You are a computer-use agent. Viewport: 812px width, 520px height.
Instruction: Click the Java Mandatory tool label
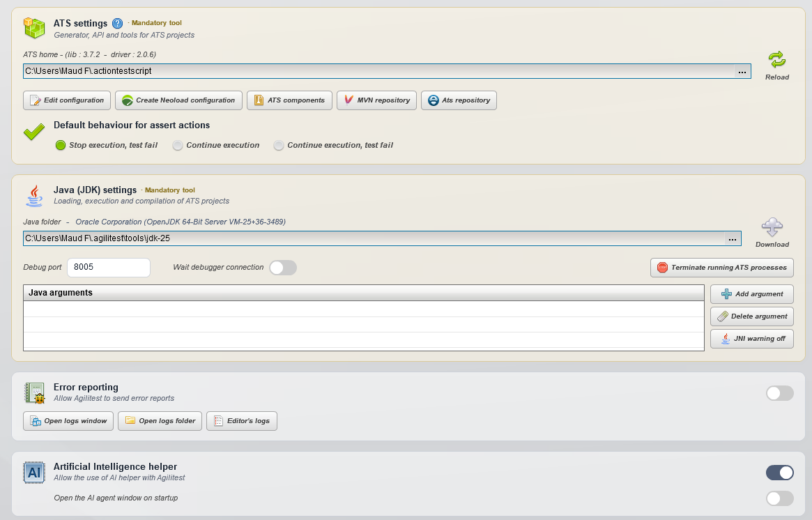170,190
